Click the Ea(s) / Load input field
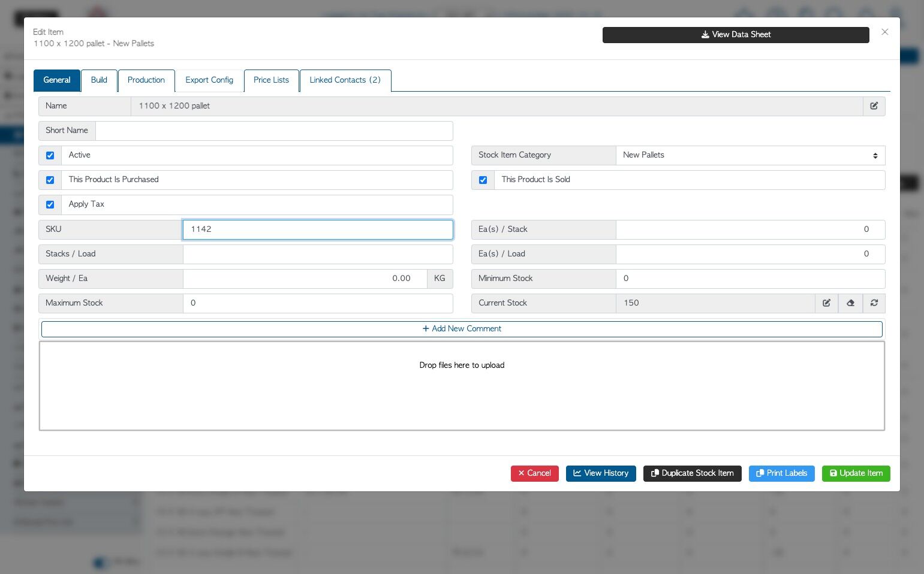 (750, 254)
